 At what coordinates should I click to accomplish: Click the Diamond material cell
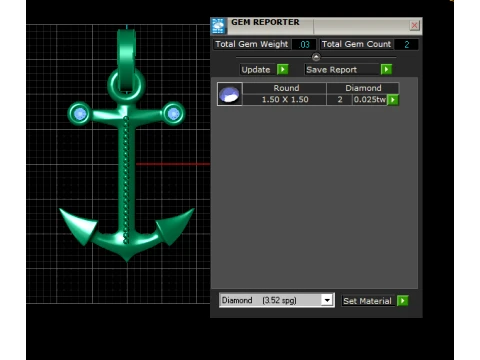pyautogui.click(x=363, y=88)
